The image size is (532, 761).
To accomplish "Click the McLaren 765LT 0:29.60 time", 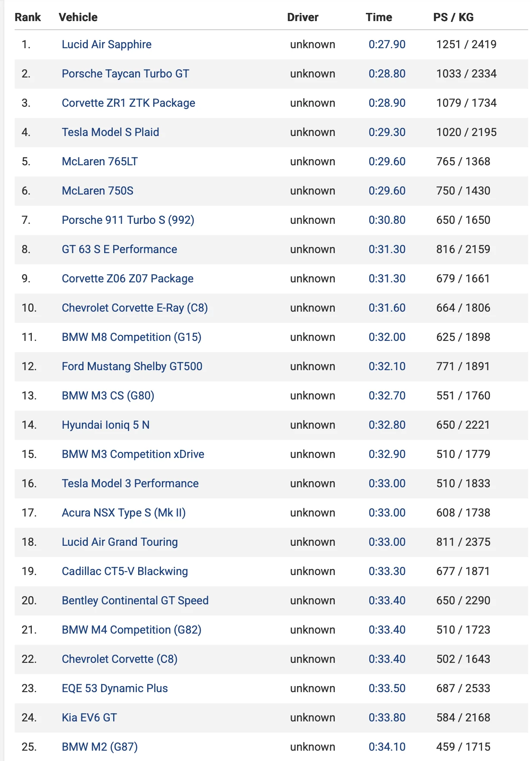I will pos(387,161).
